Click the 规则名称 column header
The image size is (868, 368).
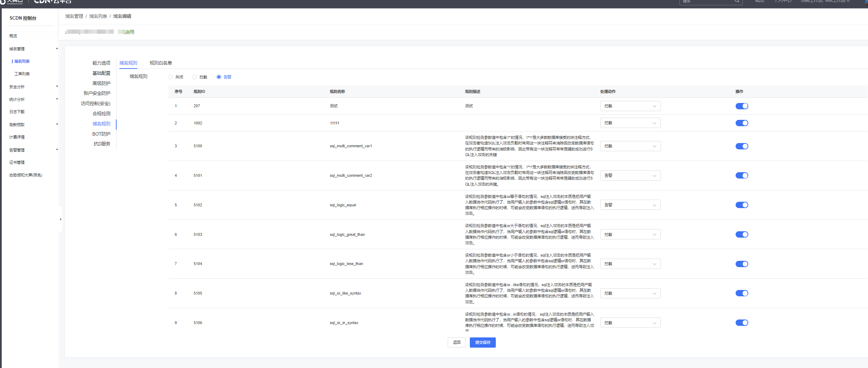click(337, 91)
